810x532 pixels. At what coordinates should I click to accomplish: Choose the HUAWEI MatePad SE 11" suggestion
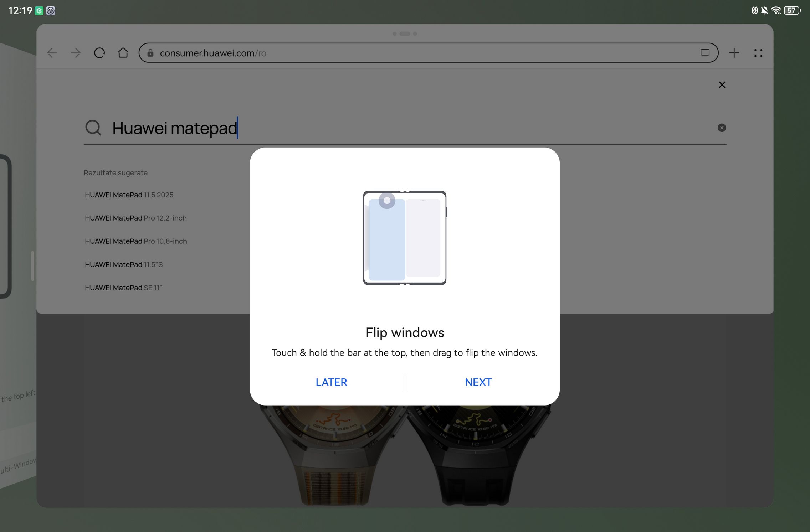[123, 288]
